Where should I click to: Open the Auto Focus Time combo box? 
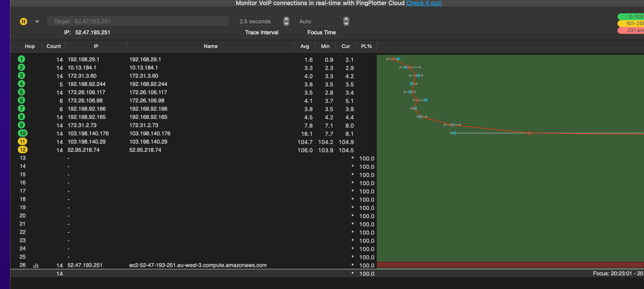318,21
